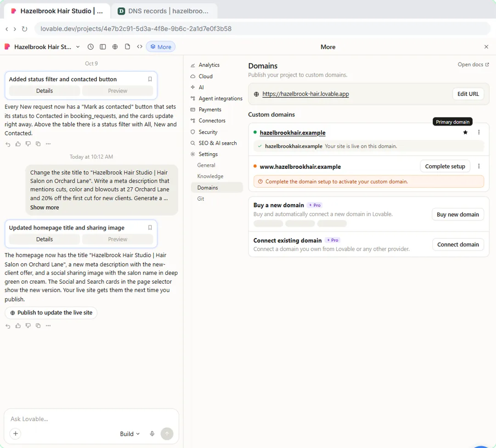This screenshot has height=448, width=496.
Task: Open more options under homepage title message
Action: tap(48, 326)
